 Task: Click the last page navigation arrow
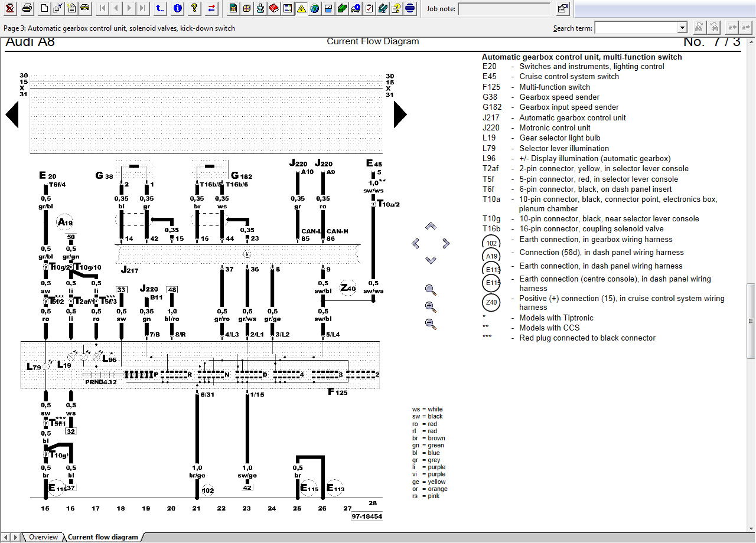[x=143, y=8]
